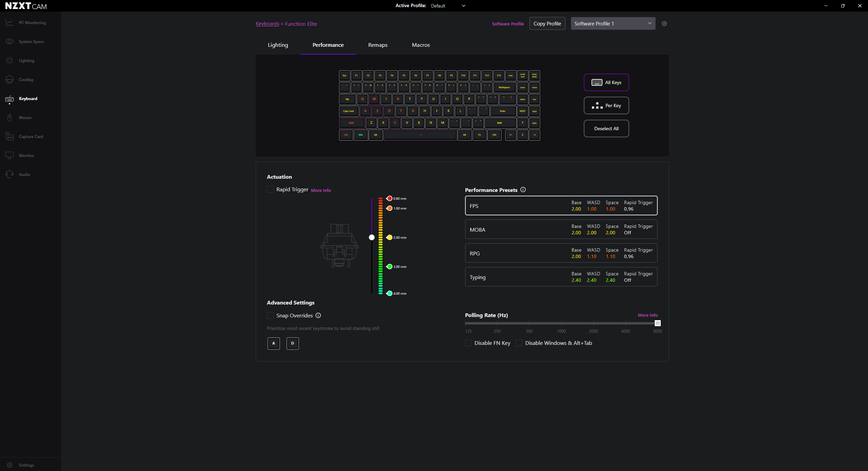Open Rapid Trigger More Info link
This screenshot has width=868, height=471.
point(321,190)
